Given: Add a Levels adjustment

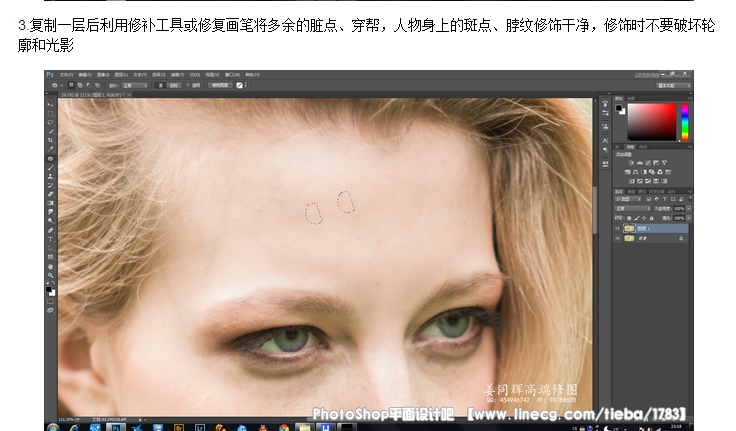Looking at the screenshot, I should (640, 163).
